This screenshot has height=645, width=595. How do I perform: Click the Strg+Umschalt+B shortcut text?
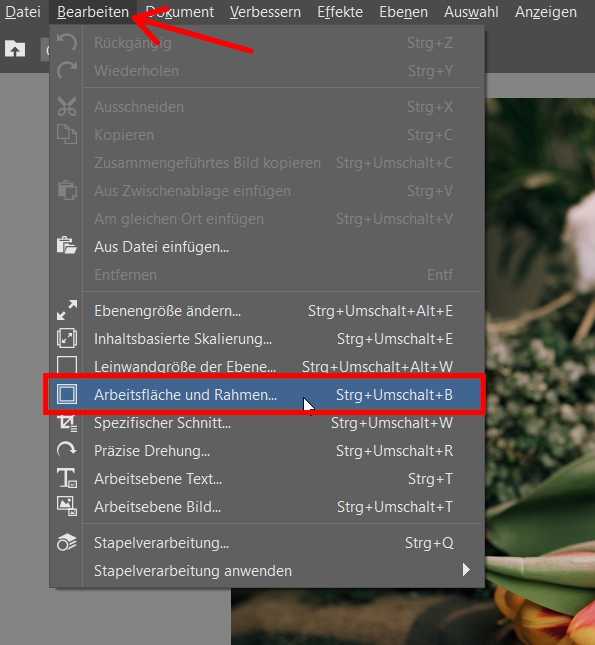coord(394,395)
